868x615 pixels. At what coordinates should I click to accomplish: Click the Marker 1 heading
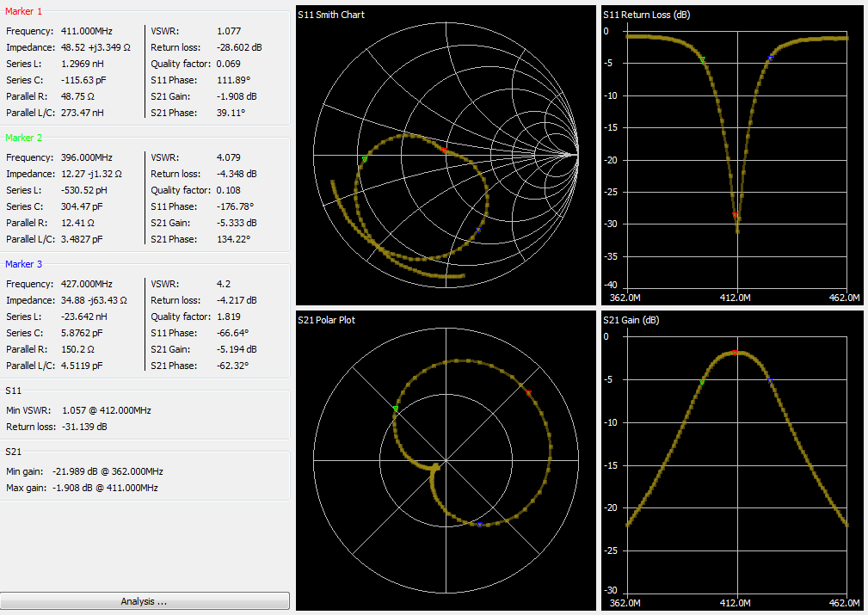(x=23, y=11)
